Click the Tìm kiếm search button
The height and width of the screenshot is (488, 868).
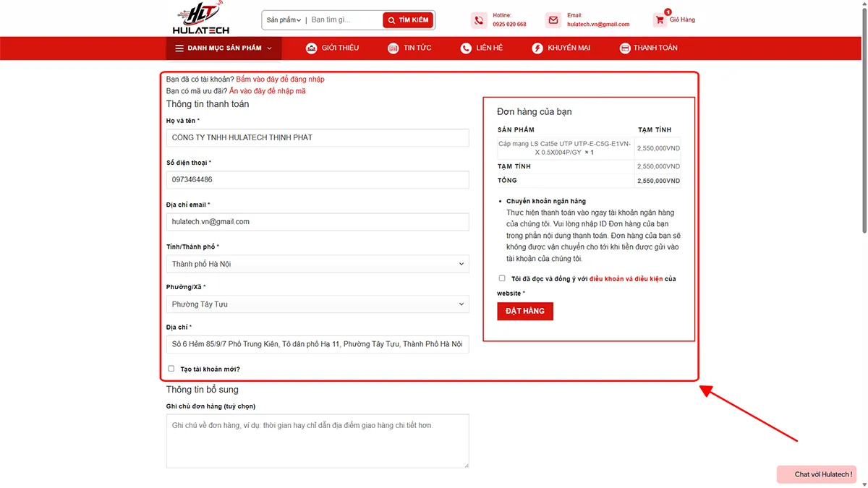408,20
